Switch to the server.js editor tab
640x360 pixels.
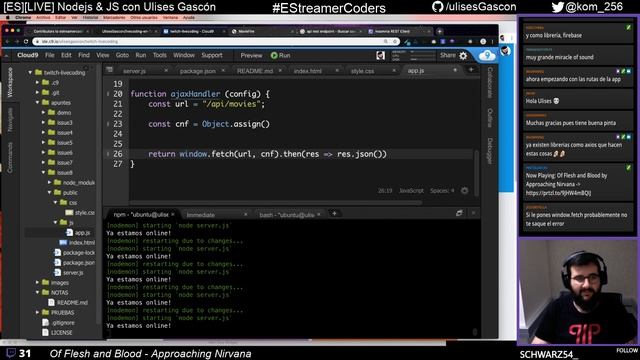[x=134, y=71]
